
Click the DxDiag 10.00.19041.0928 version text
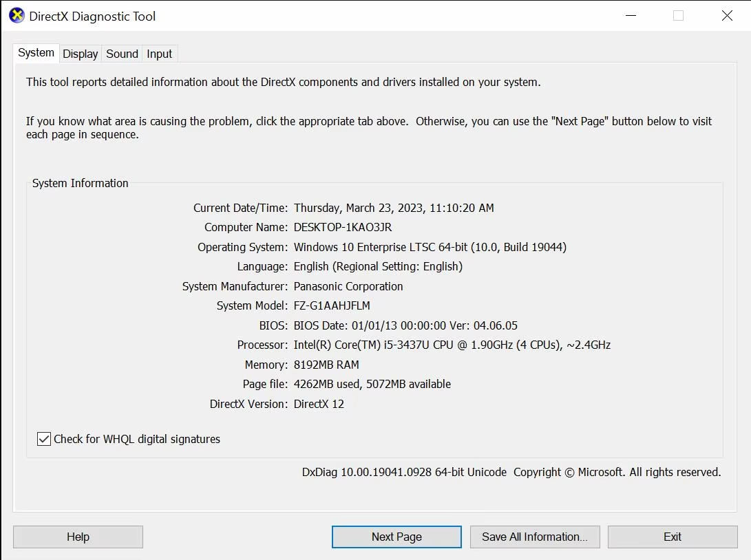[404, 473]
